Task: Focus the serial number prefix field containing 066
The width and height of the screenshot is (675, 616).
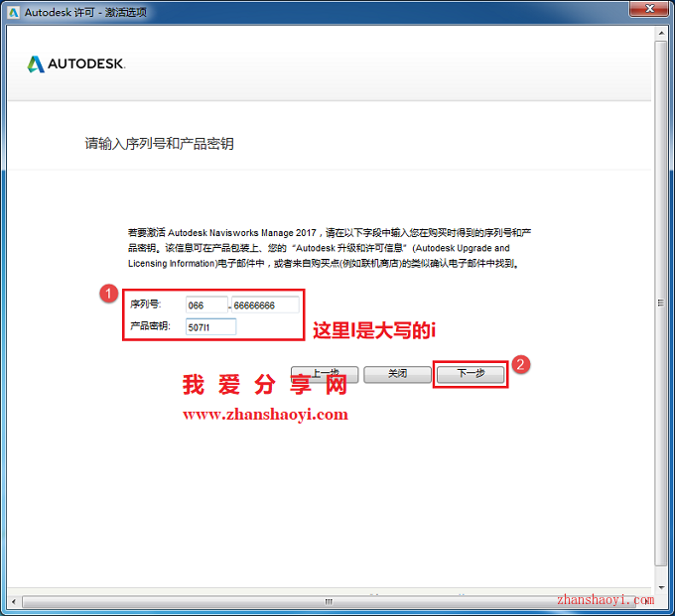Action: 206,305
